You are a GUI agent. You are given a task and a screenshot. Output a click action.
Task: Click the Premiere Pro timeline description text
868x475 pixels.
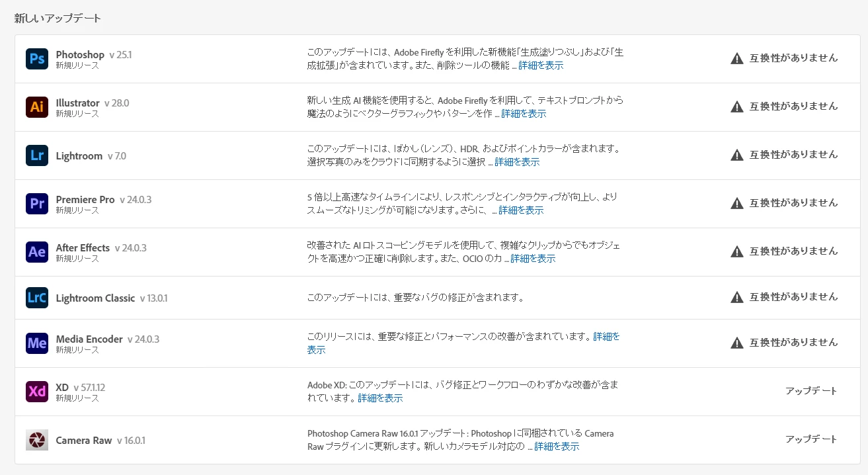coord(463,204)
